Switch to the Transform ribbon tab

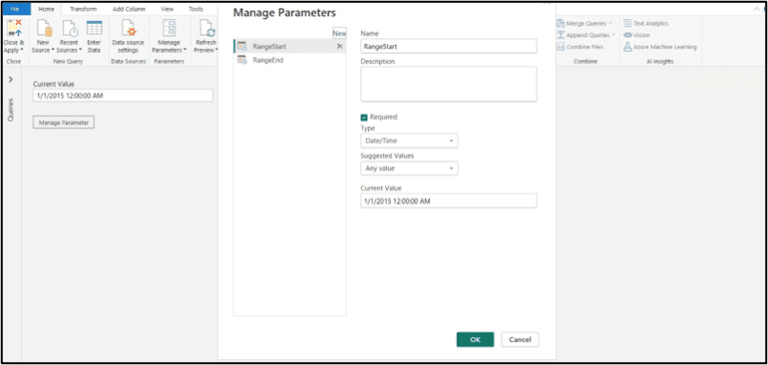[x=83, y=9]
